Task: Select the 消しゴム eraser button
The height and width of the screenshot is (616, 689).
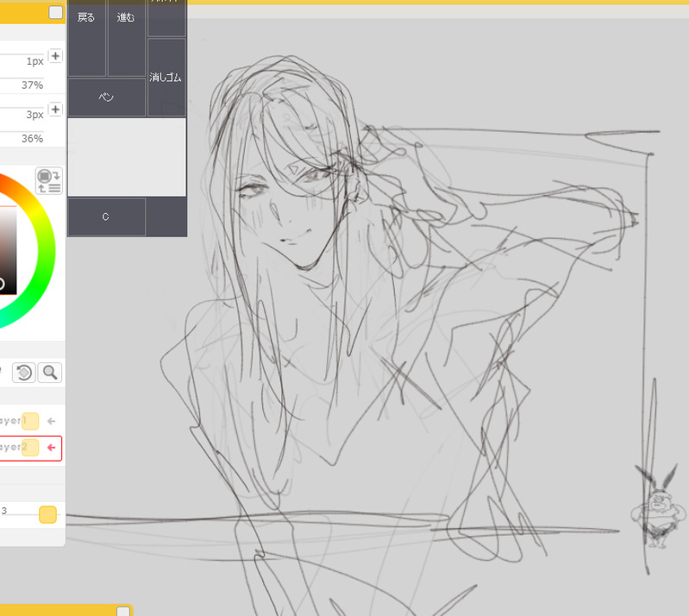Action: coord(166,78)
